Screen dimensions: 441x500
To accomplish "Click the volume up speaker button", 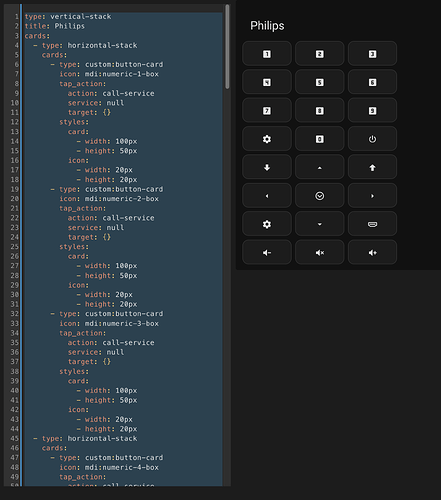I will point(372,252).
